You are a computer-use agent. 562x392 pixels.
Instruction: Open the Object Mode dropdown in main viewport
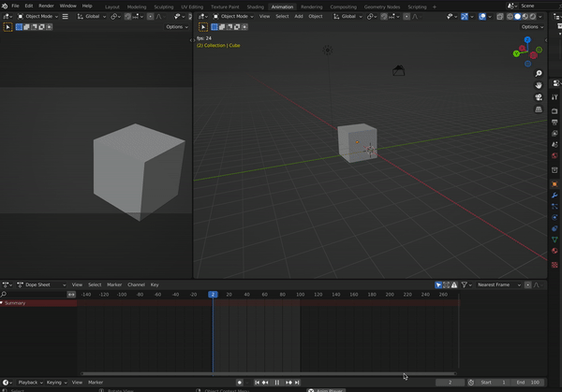(x=233, y=16)
